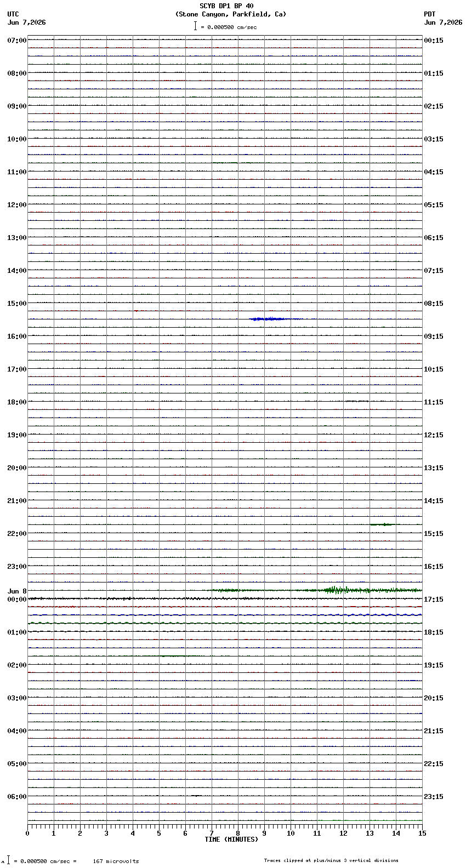Viewport: 466px width, 868px height.
Task: Click the 15 minute axis tick label
Action: (x=422, y=833)
